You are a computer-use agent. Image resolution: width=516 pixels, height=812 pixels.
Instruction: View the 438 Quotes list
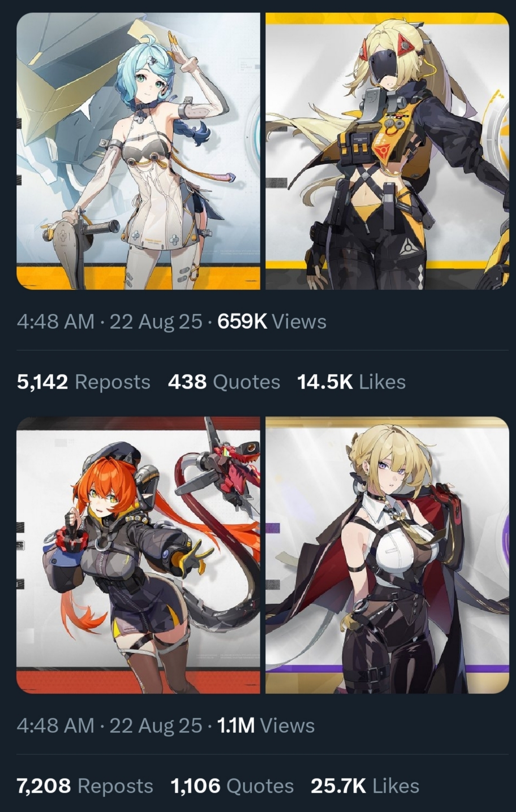(x=224, y=382)
